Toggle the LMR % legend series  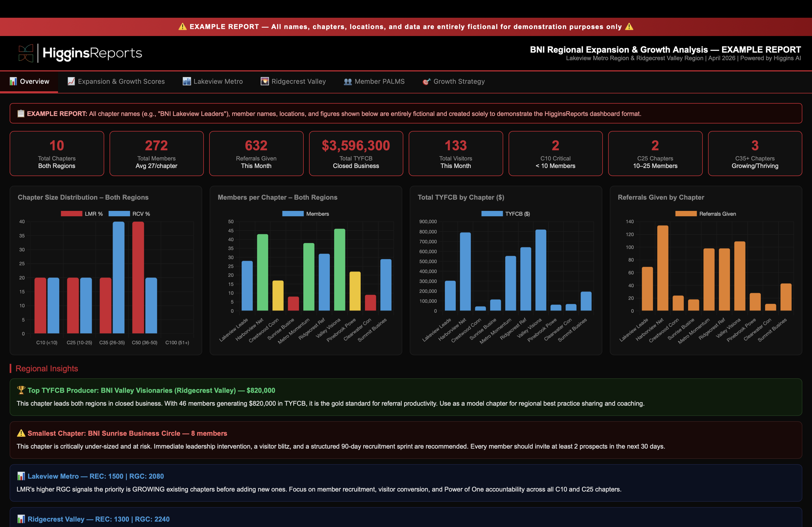[82, 214]
